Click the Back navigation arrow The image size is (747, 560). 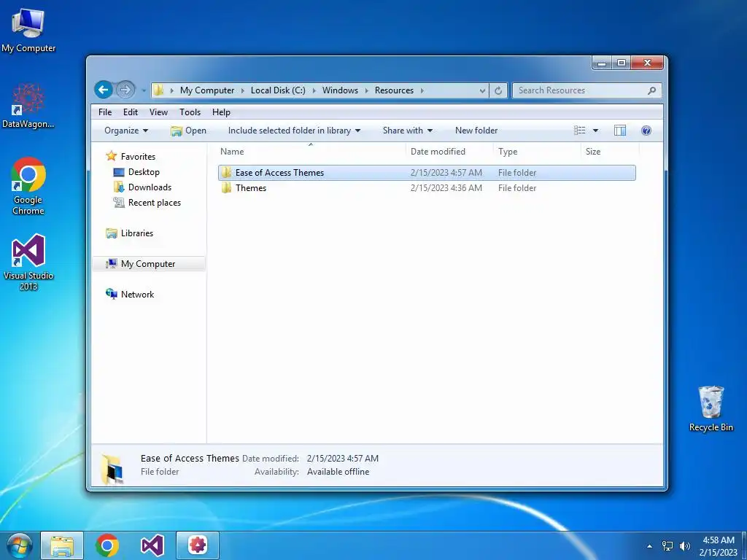click(104, 90)
